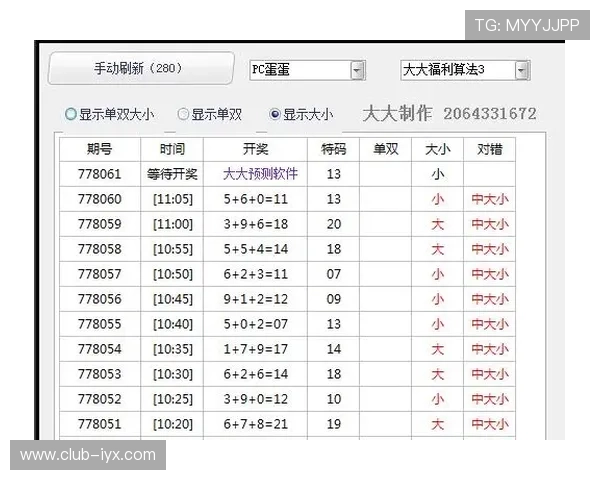Click the 开奖 column header
600x480 pixels.
click(255, 149)
